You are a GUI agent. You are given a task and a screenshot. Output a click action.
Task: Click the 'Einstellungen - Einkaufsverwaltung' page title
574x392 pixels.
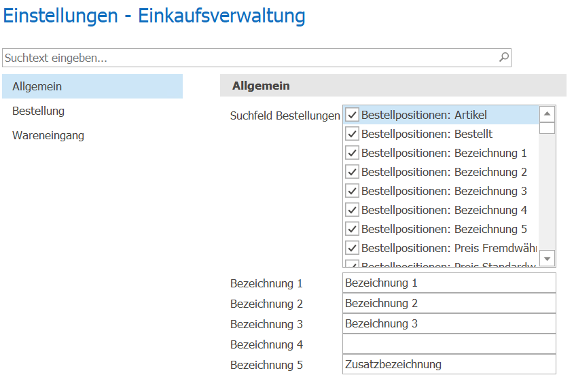pos(154,16)
